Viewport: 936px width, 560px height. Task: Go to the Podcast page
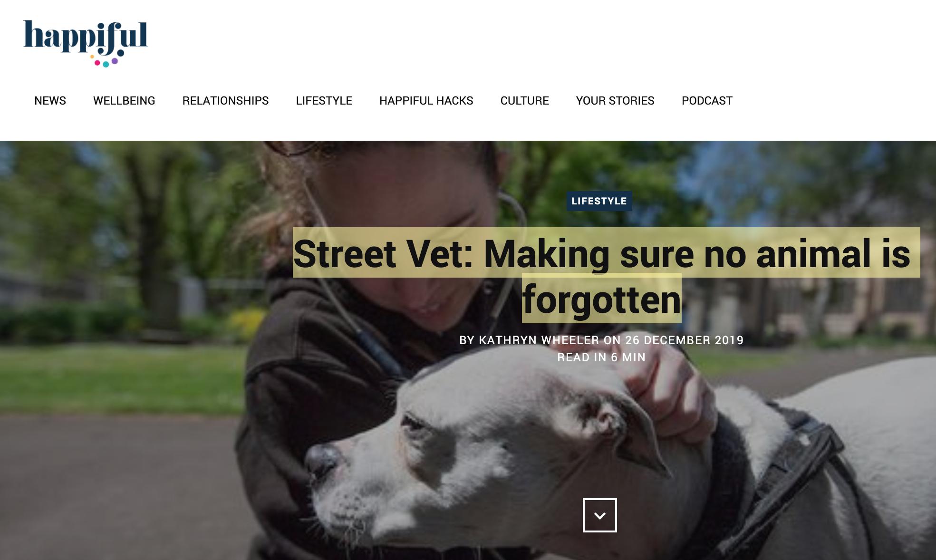click(x=707, y=101)
